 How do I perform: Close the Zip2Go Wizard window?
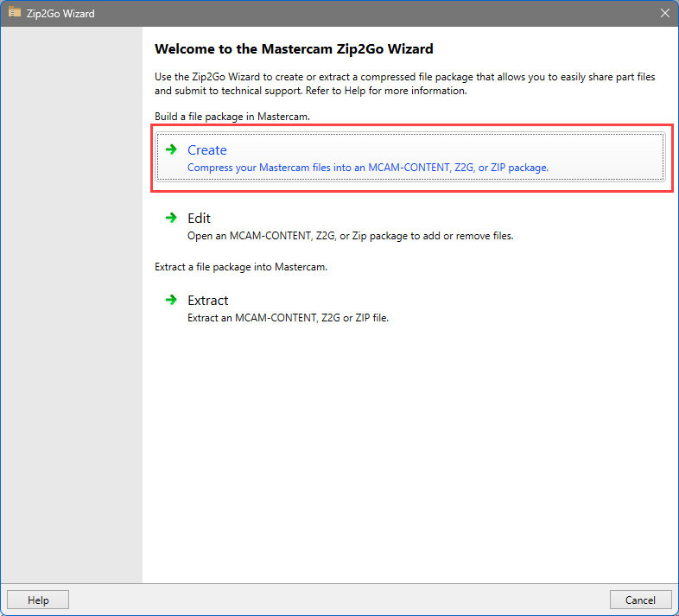coord(665,13)
